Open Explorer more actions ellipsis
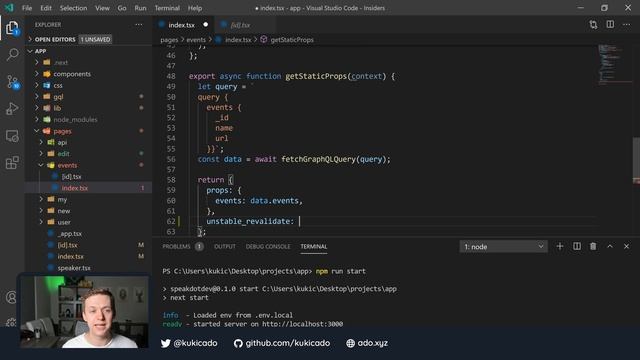 click(139, 24)
